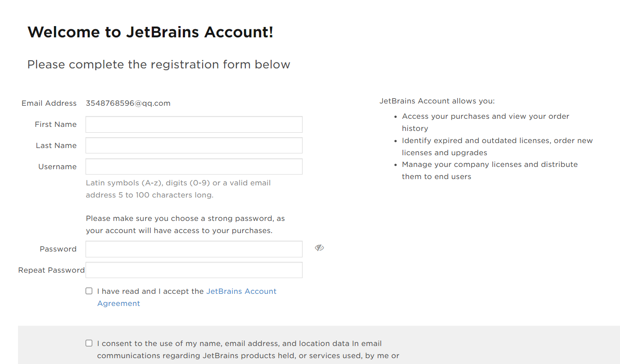Click the Username label

(58, 167)
